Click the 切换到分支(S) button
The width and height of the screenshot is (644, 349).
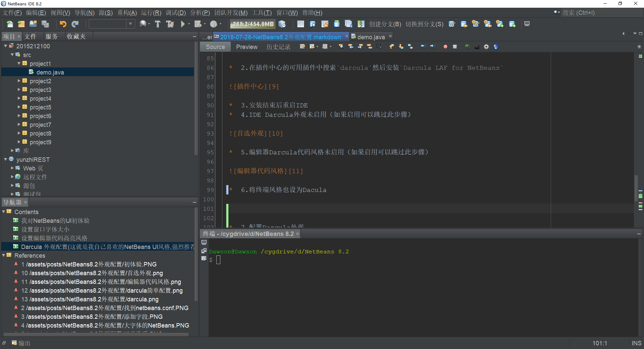pyautogui.click(x=424, y=24)
